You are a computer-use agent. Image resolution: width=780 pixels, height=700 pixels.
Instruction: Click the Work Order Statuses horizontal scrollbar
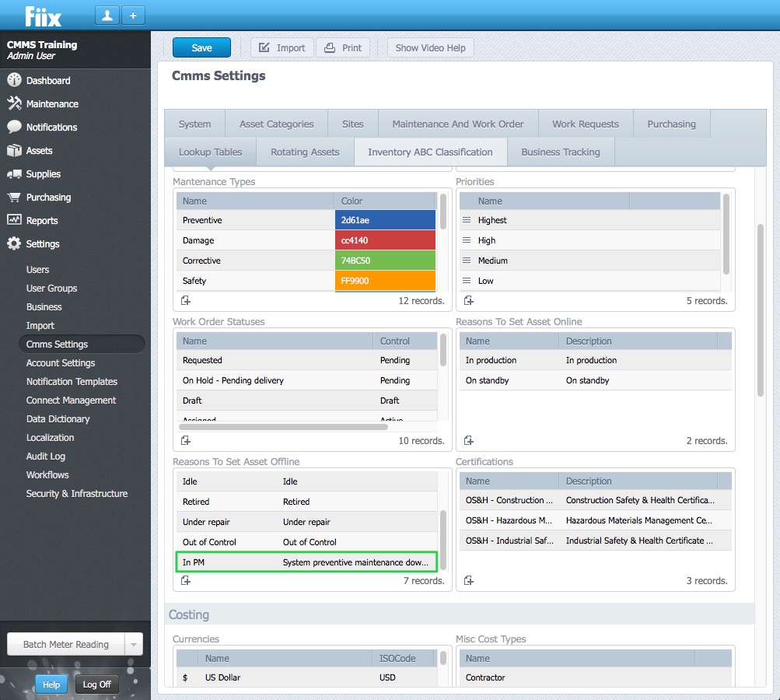pos(283,427)
